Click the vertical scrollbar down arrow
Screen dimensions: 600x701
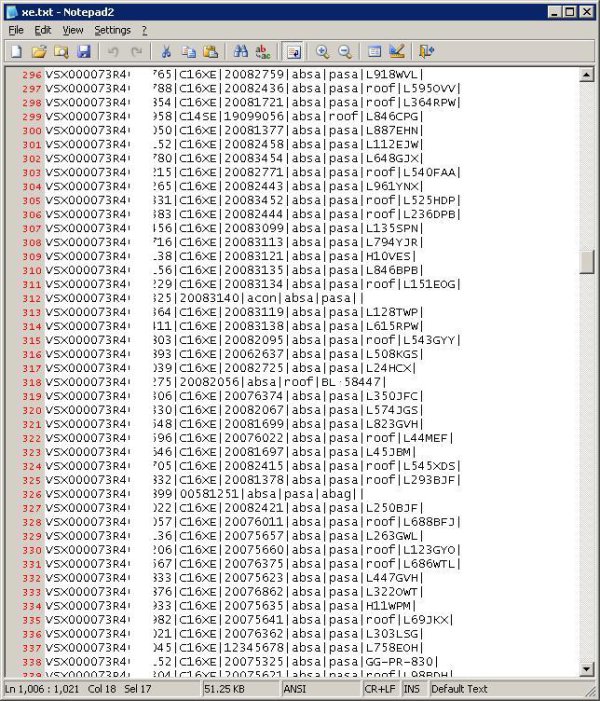(588, 668)
